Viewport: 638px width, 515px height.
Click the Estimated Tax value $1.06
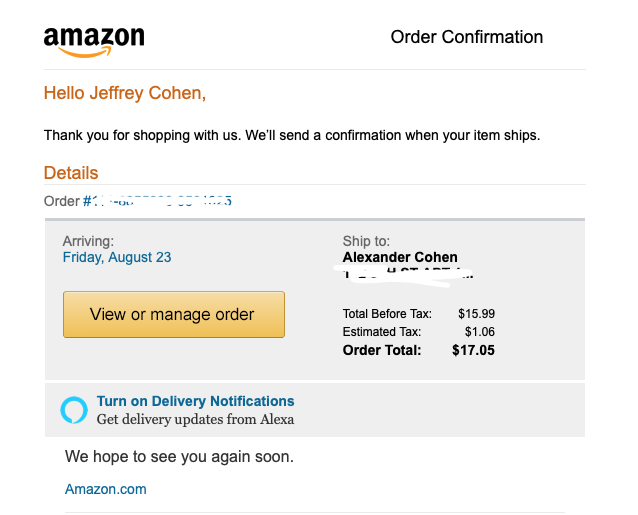[480, 332]
